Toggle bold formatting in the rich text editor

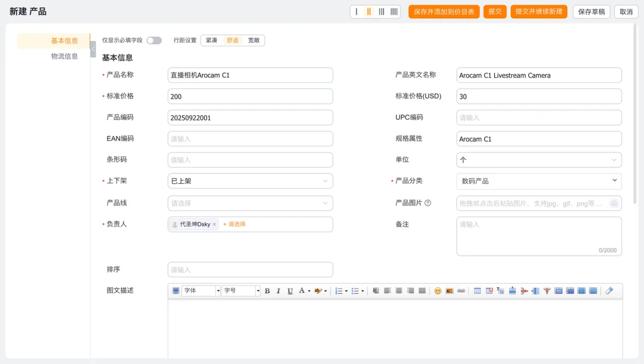point(267,291)
